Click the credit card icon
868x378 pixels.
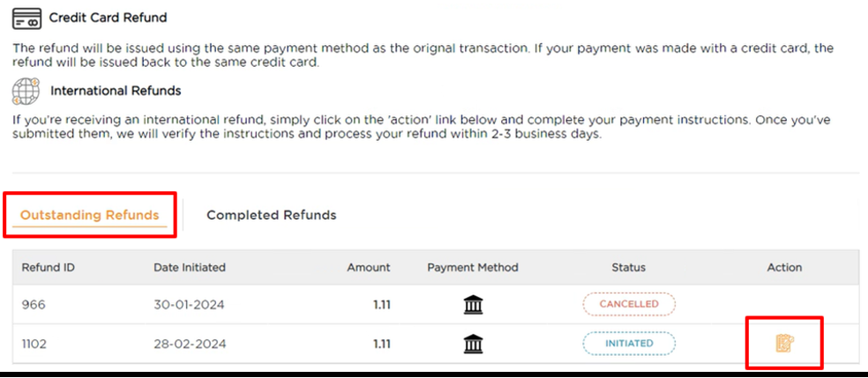[x=27, y=19]
